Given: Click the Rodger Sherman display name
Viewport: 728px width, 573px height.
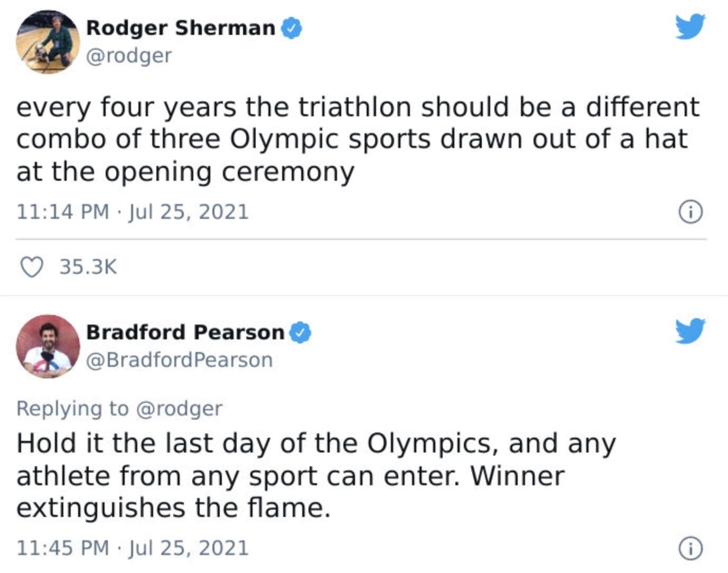Looking at the screenshot, I should (180, 28).
